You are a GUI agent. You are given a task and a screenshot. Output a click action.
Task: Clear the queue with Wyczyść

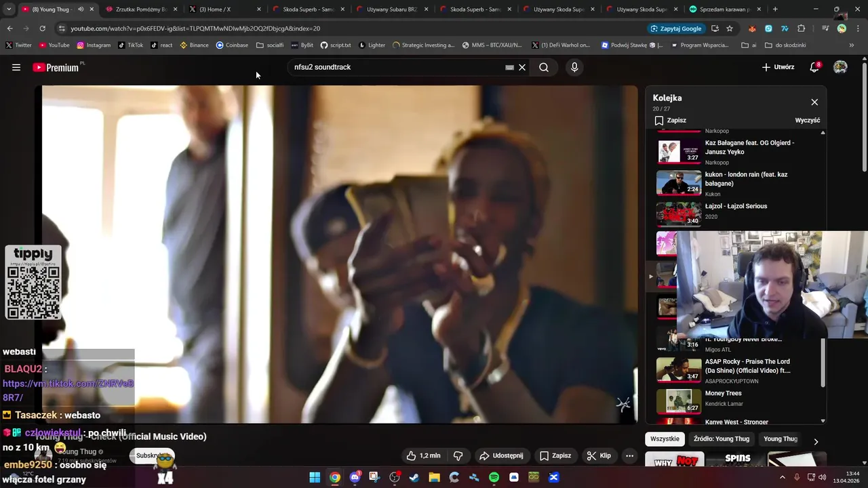tap(807, 120)
